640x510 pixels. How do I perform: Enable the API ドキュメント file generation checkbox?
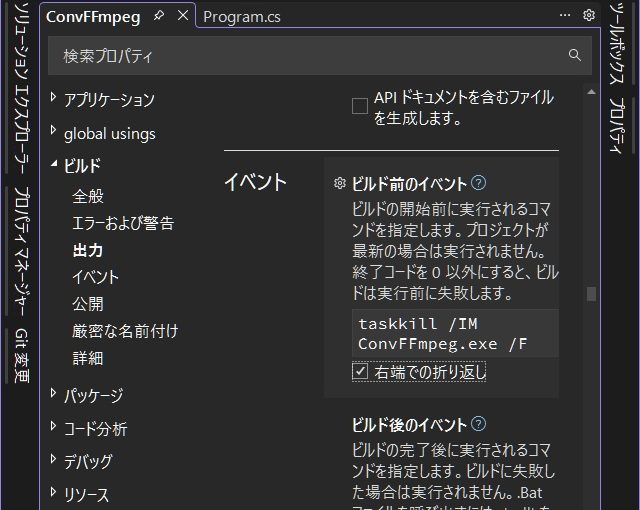[360, 106]
